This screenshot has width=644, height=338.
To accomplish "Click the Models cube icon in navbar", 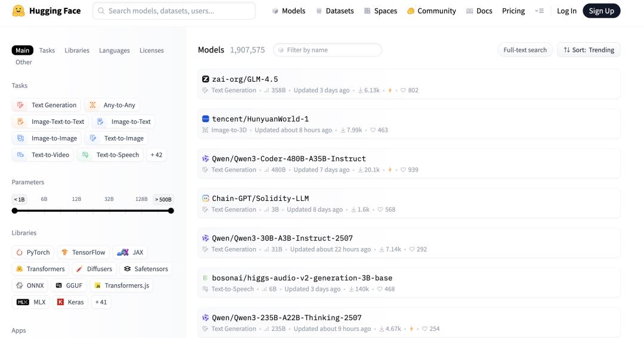I will click(275, 11).
